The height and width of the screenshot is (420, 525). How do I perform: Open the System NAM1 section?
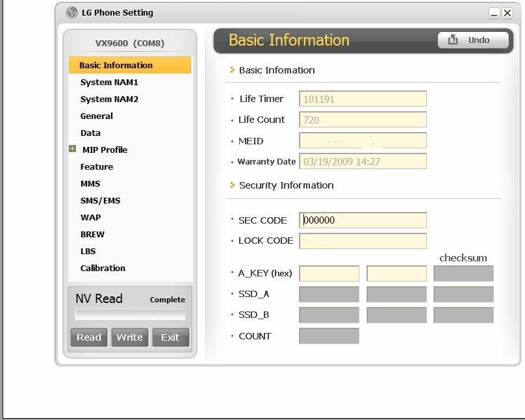(109, 83)
